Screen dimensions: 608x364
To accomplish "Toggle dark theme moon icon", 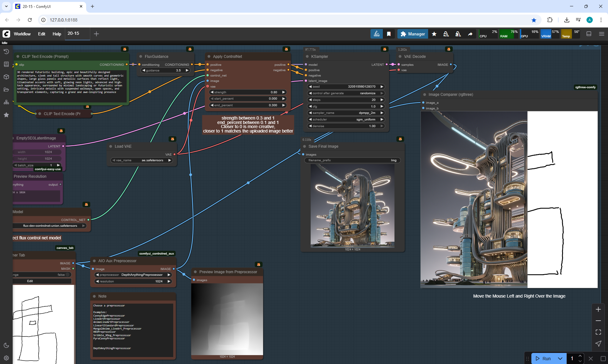I will point(6,345).
